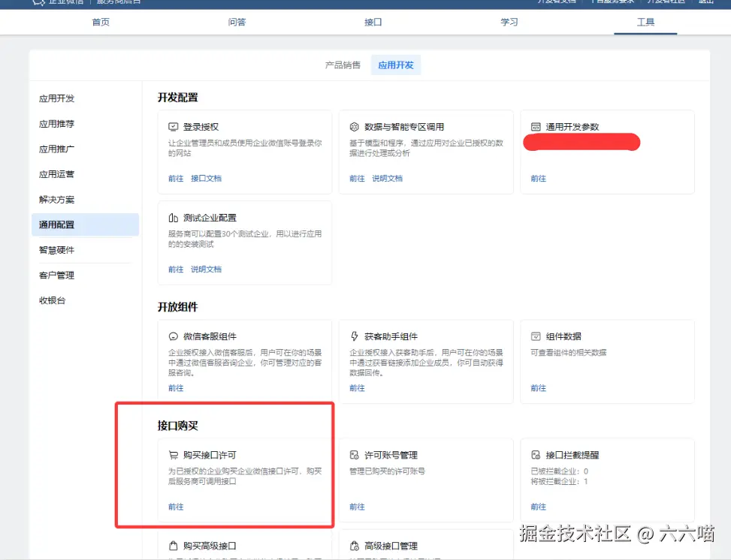The height and width of the screenshot is (560, 731).
Task: Click the 购买高级接口 bag icon
Action: pyautogui.click(x=173, y=546)
